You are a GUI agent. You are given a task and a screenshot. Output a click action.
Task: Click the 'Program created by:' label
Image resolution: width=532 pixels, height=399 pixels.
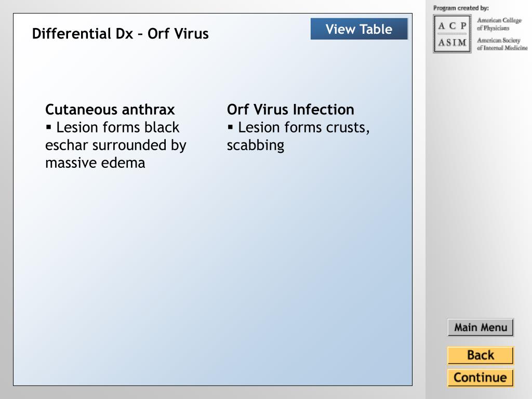pyautogui.click(x=461, y=8)
